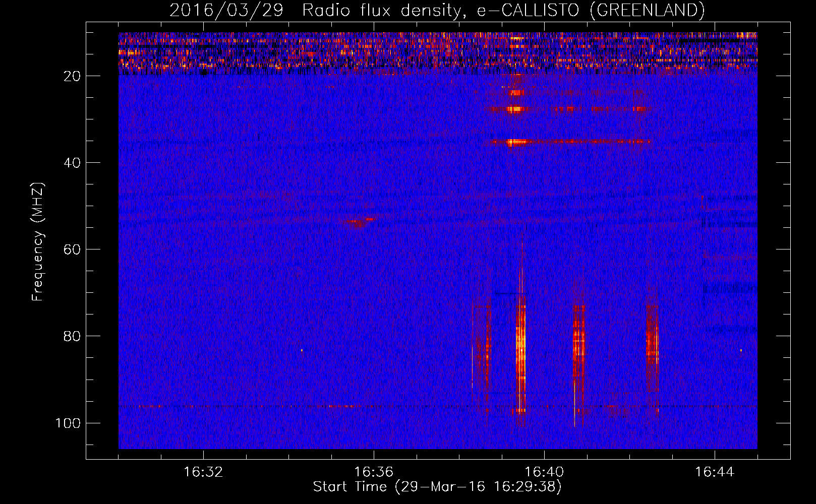Image resolution: width=816 pixels, height=504 pixels.
Task: Click the 80 MHz frequency tick label
Action: (x=72, y=336)
